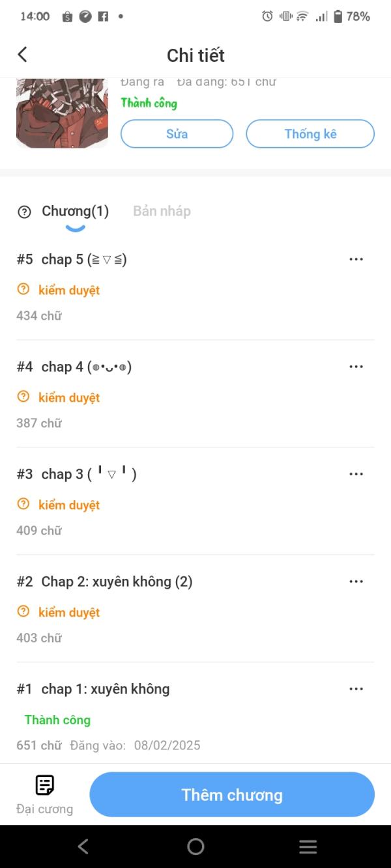Show more options for Chap 2: xuyên không (2)
The image size is (391, 868).
click(356, 581)
